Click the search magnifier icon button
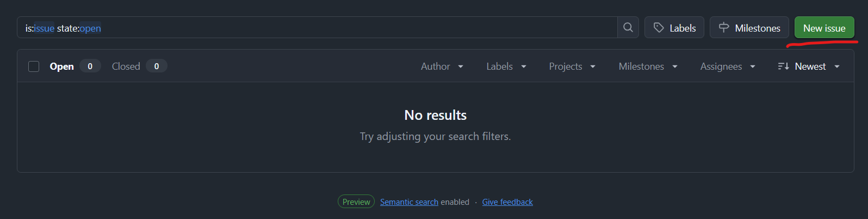 (x=628, y=27)
